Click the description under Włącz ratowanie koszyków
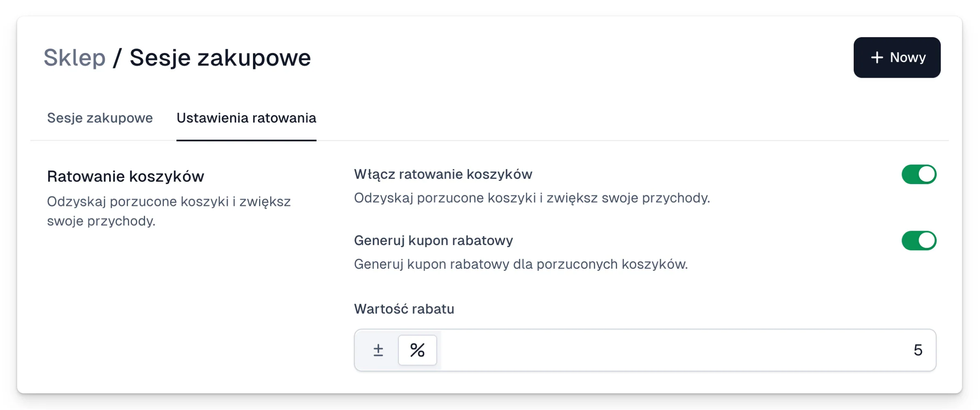This screenshot has width=980, height=410. [x=532, y=198]
